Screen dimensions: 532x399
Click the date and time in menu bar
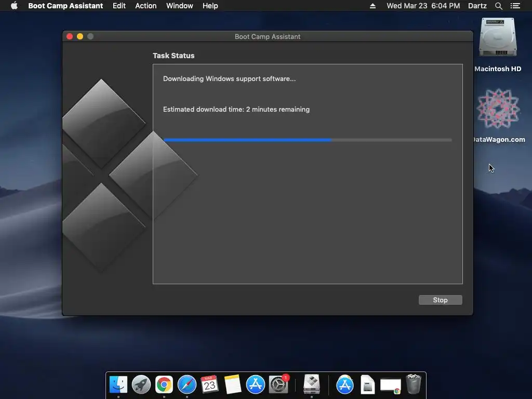tap(423, 6)
